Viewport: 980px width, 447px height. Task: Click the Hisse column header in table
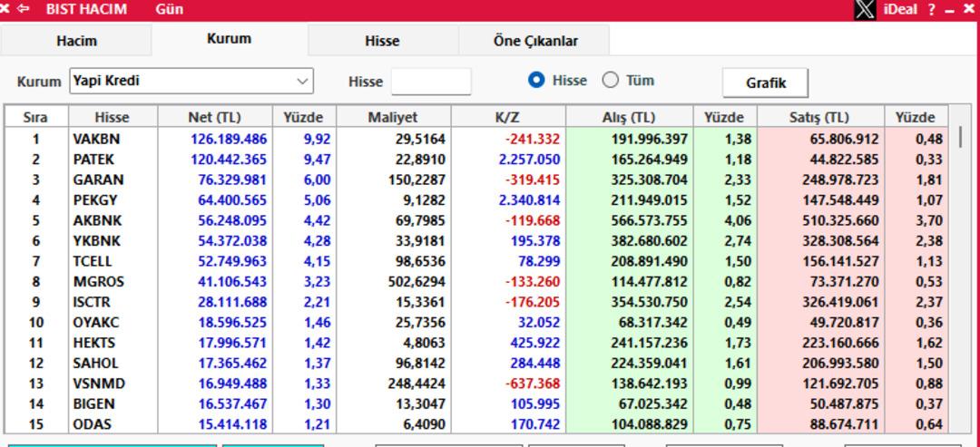pyautogui.click(x=113, y=117)
